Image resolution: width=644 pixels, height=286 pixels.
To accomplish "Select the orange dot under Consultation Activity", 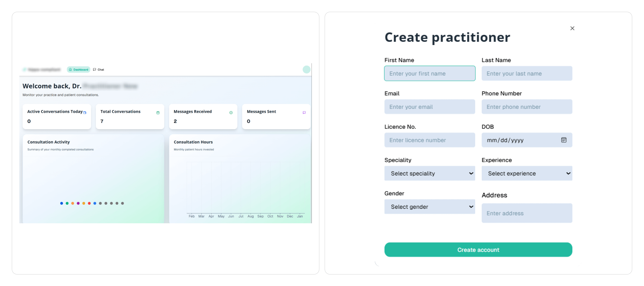I will pyautogui.click(x=73, y=203).
